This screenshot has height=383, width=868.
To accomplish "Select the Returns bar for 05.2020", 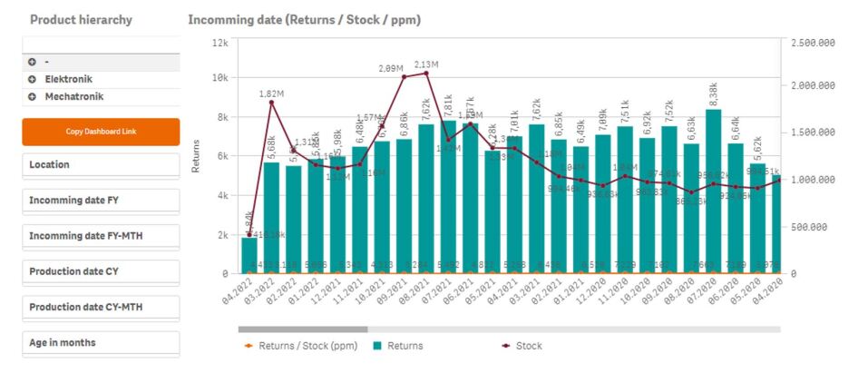I will [758, 219].
